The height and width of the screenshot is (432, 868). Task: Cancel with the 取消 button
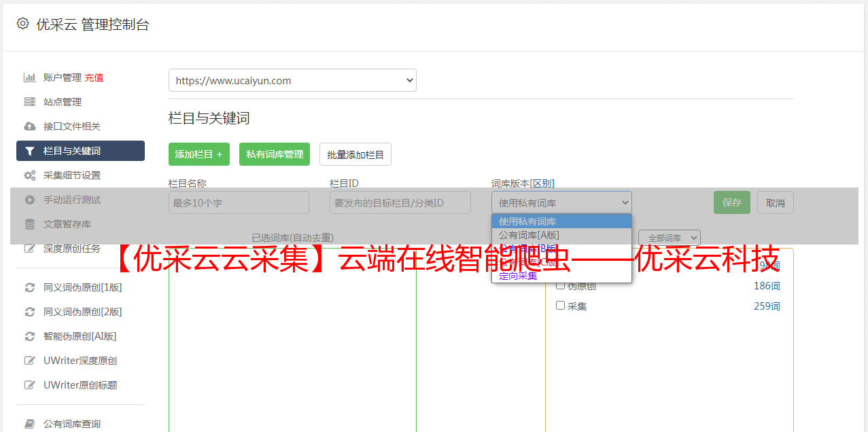click(x=776, y=202)
